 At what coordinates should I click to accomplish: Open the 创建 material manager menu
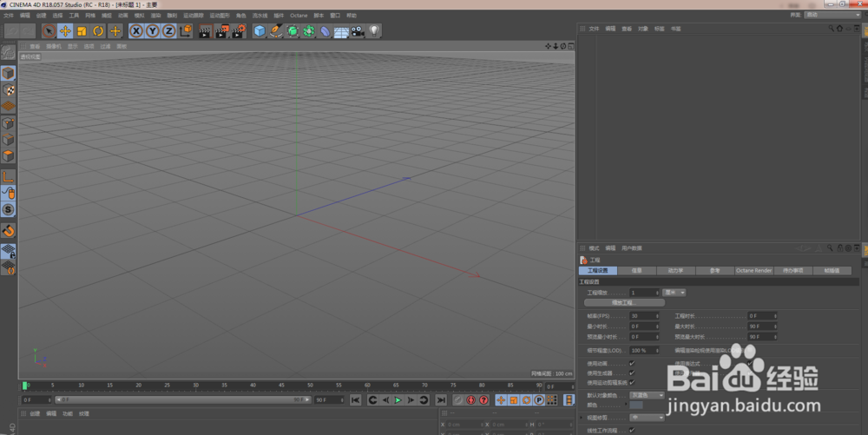click(x=35, y=413)
